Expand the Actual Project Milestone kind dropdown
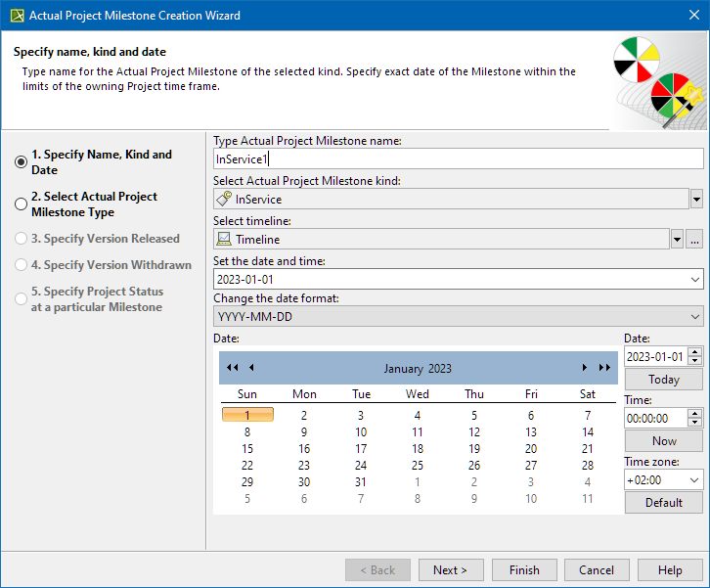The image size is (710, 588). [696, 200]
